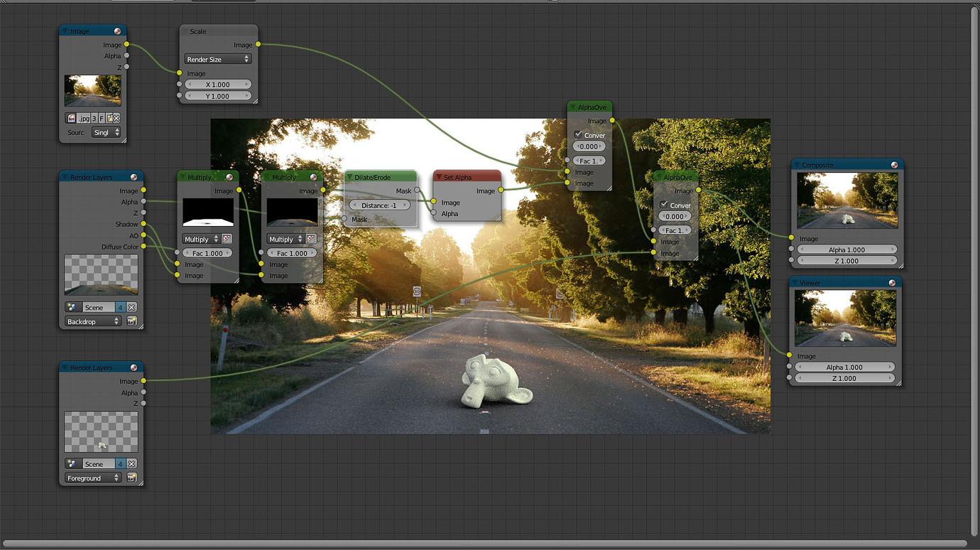The height and width of the screenshot is (550, 980).
Task: Open Source Single dropdown in Image node
Action: point(106,133)
